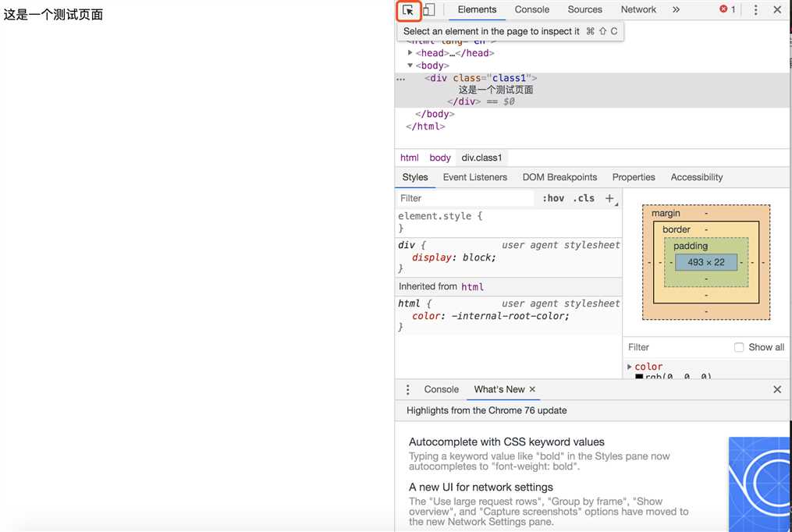Close the What's New tab

[532, 389]
